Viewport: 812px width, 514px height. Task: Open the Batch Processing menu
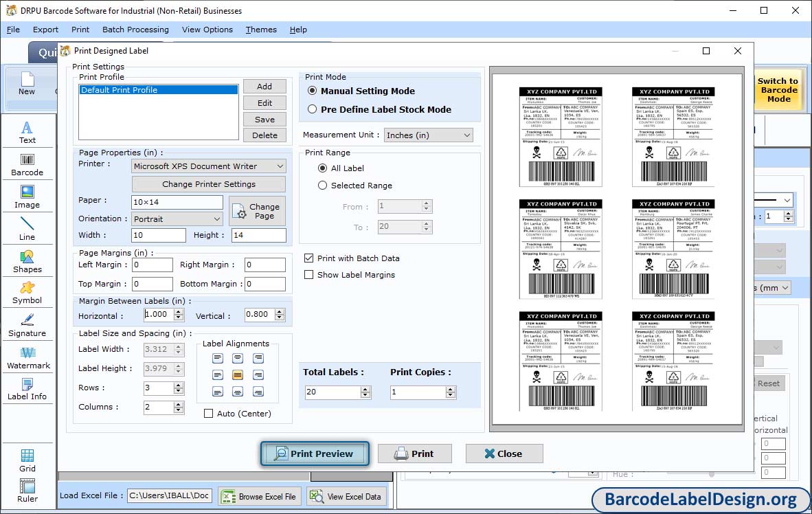pos(136,30)
